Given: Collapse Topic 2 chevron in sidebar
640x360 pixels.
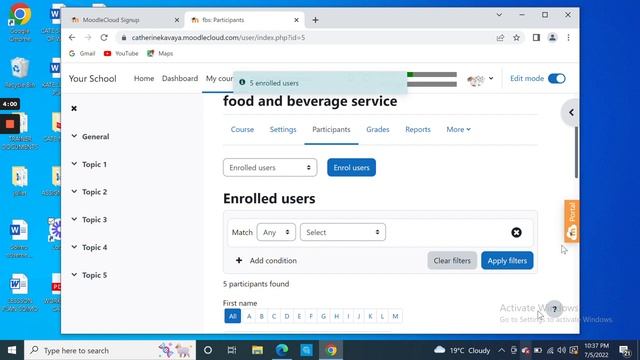Looking at the screenshot, I should pyautogui.click(x=74, y=191).
